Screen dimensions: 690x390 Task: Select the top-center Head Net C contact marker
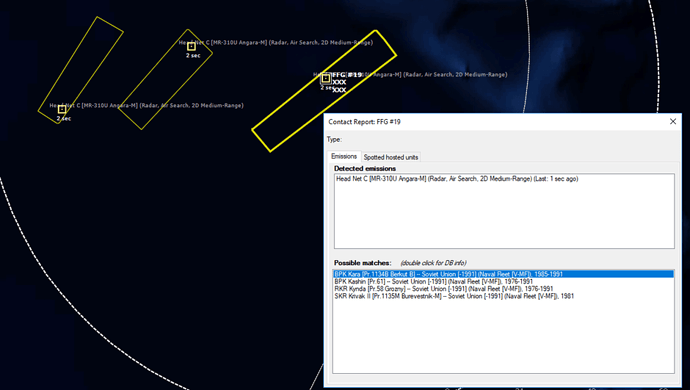191,46
